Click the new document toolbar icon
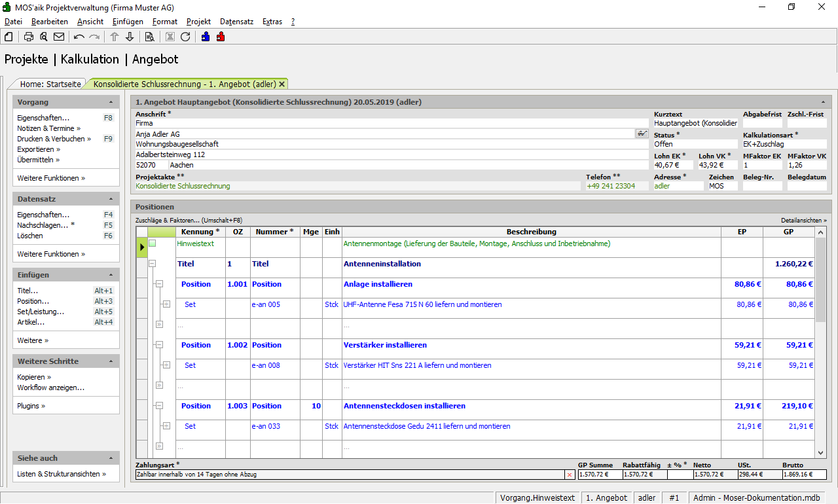This screenshot has width=838, height=504. [9, 37]
